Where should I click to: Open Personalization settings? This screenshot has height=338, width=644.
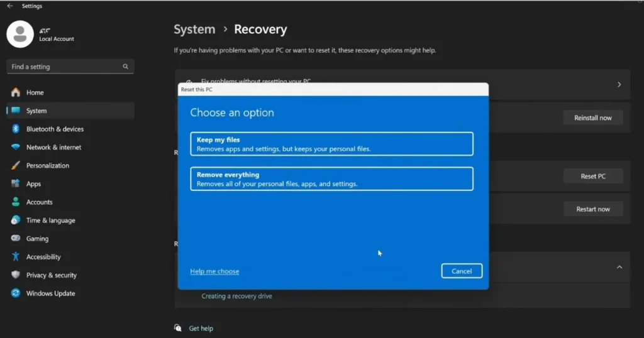pyautogui.click(x=70, y=165)
